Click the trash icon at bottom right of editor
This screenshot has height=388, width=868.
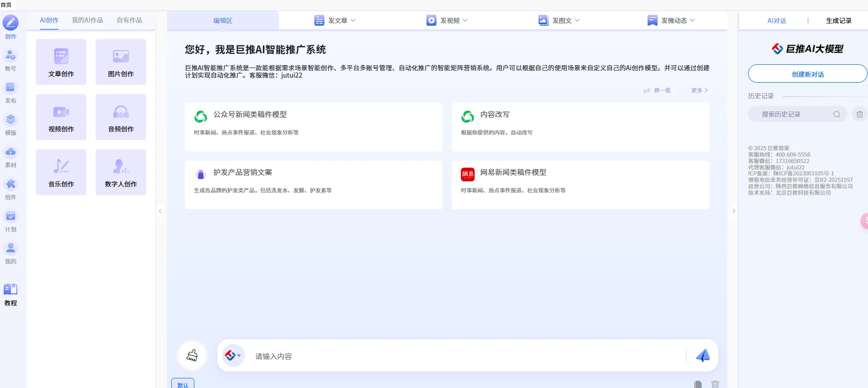pyautogui.click(x=715, y=384)
